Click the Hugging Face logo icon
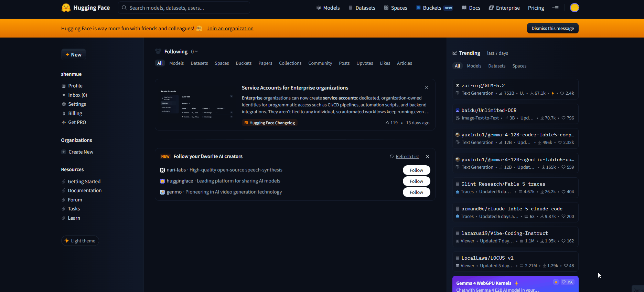This screenshot has width=644, height=292. (x=66, y=8)
